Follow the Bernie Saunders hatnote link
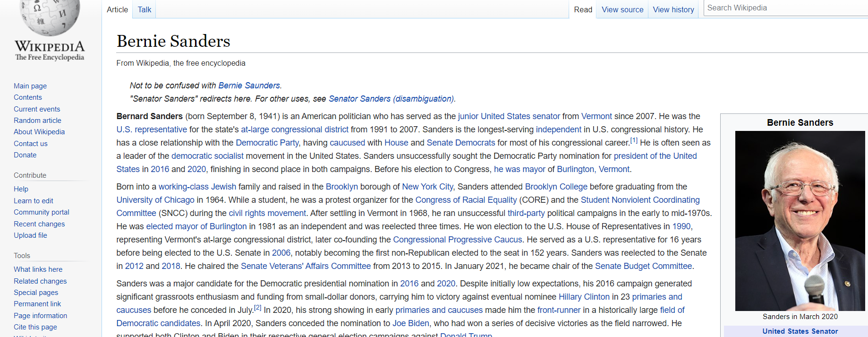Viewport: 868px width, 337px height. point(249,86)
